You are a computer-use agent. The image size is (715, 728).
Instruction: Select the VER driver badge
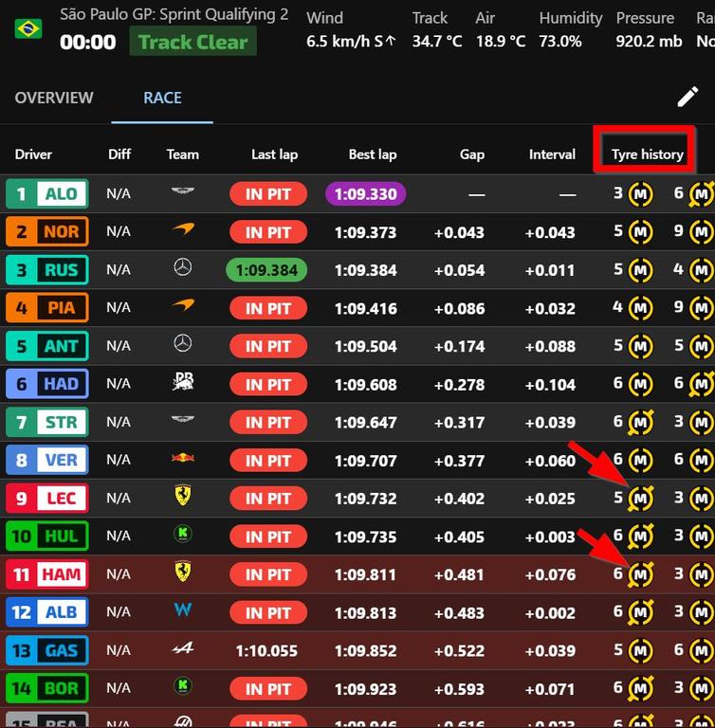46,460
